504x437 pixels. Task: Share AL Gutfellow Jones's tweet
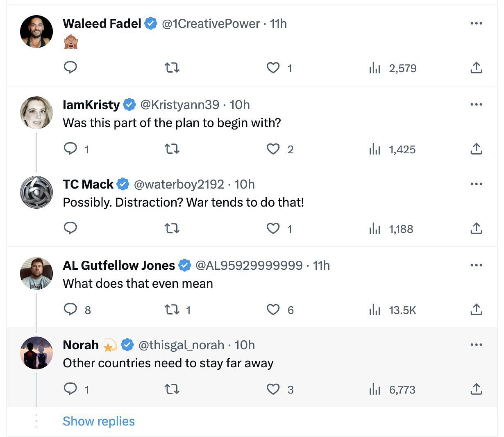click(476, 309)
